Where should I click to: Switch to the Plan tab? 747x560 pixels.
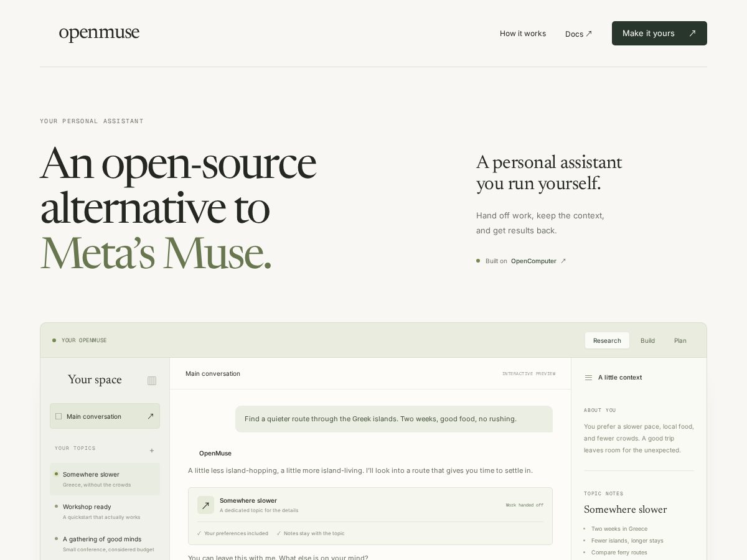(680, 340)
